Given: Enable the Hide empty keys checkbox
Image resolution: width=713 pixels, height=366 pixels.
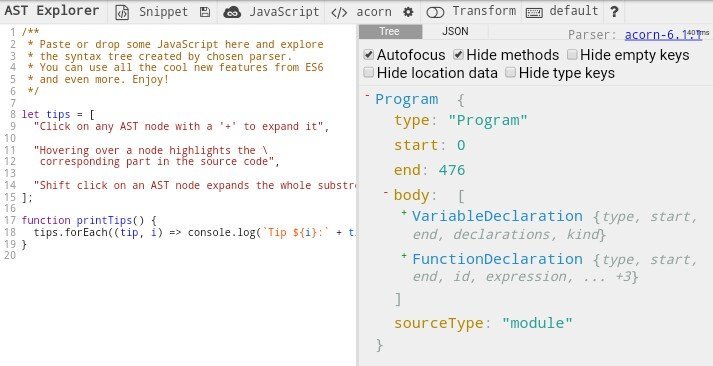Looking at the screenshot, I should coord(572,55).
